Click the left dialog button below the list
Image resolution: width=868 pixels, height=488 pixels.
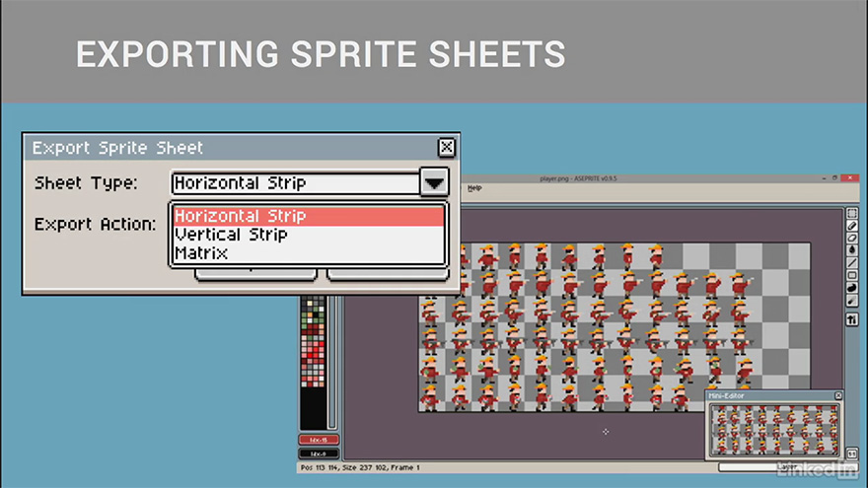point(255,274)
